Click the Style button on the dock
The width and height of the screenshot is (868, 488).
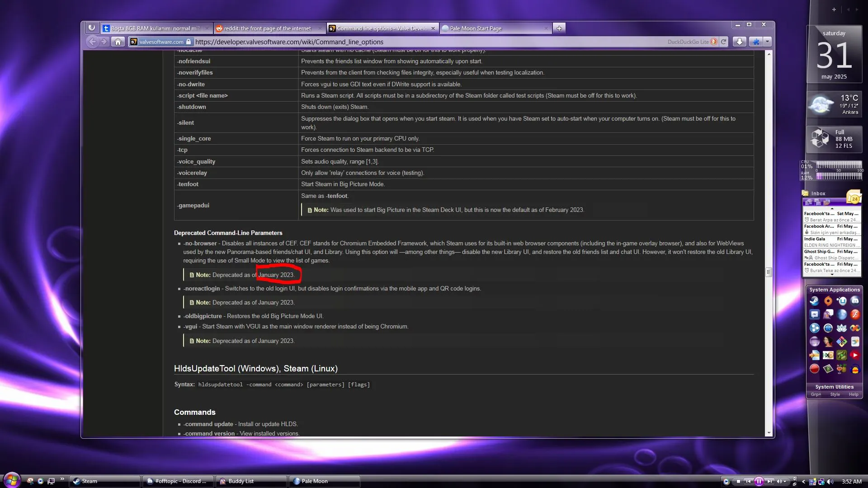pyautogui.click(x=835, y=394)
